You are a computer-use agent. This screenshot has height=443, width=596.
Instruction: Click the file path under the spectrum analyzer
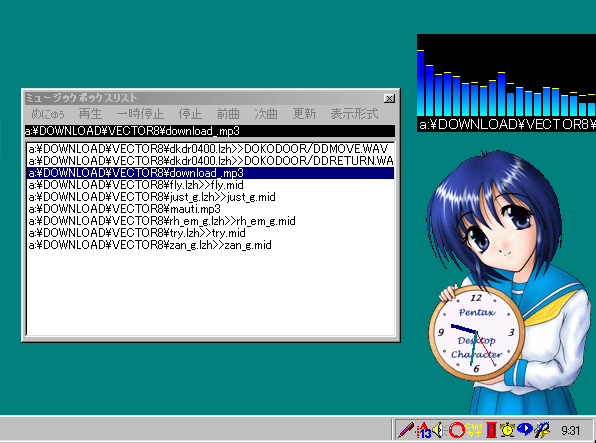(507, 124)
